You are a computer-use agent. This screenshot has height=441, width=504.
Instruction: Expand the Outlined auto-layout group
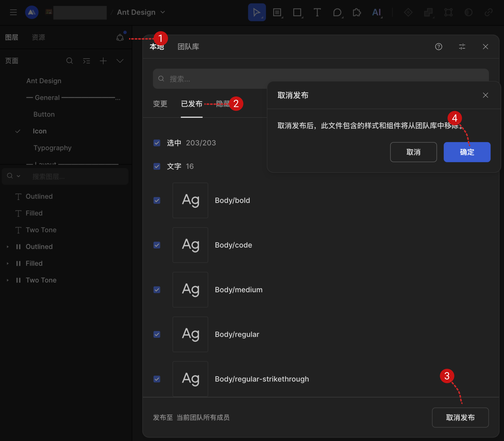pyautogui.click(x=8, y=247)
